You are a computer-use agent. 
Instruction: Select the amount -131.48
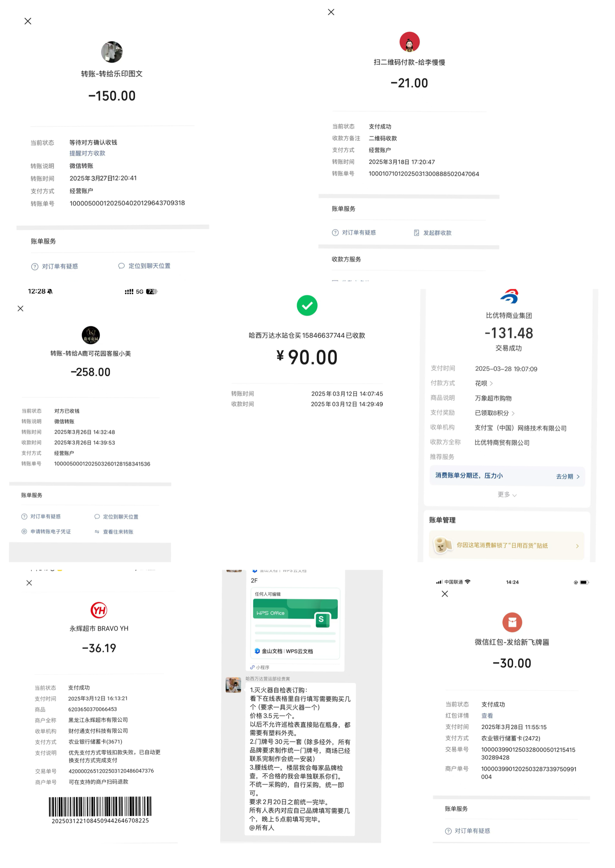509,333
